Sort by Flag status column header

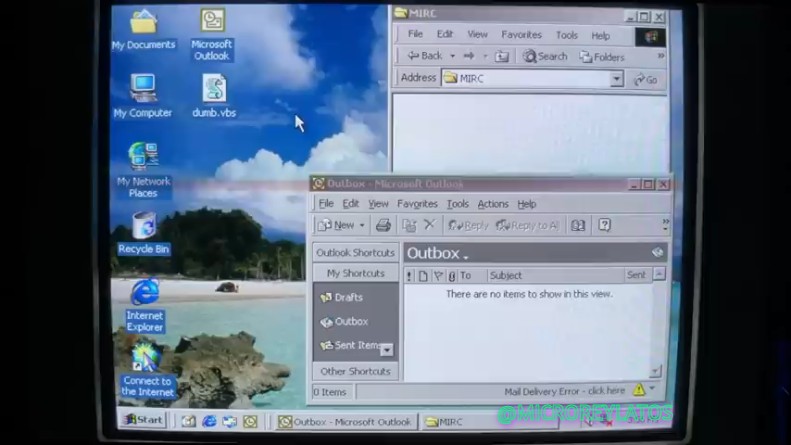click(438, 275)
